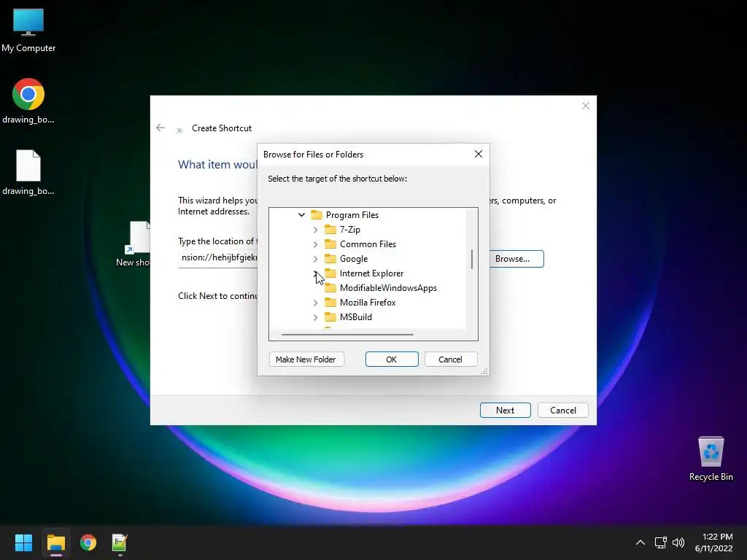Image resolution: width=747 pixels, height=560 pixels.
Task: Cancel the Browse for Files dialog
Action: pos(450,359)
